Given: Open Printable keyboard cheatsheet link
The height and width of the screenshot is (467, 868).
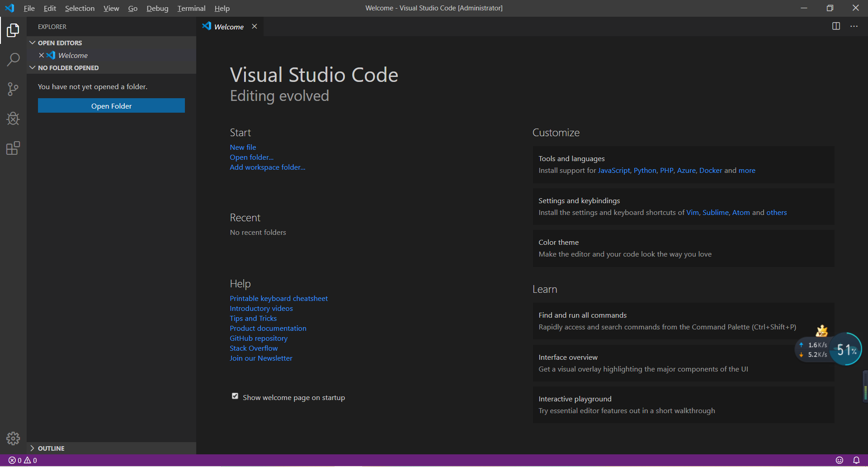Looking at the screenshot, I should [278, 298].
